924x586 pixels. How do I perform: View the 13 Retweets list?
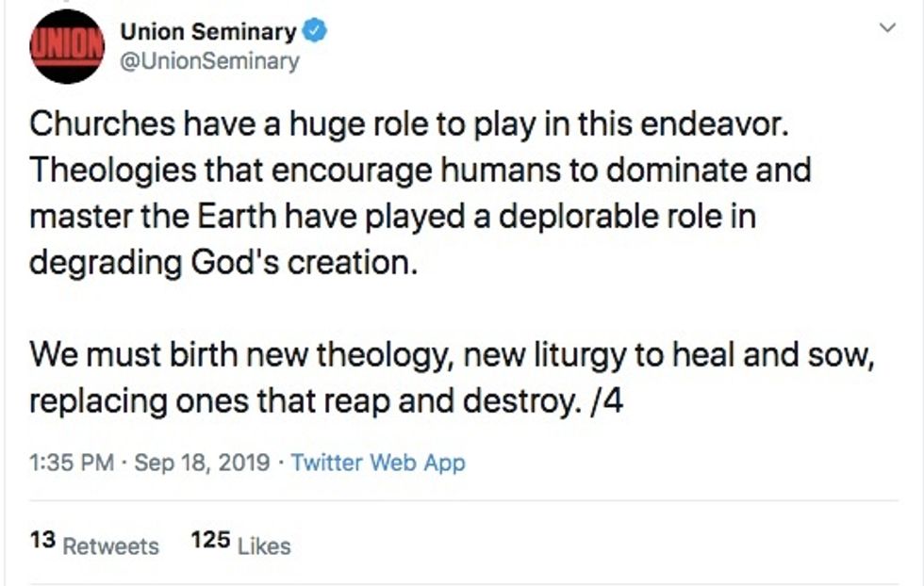point(94,544)
